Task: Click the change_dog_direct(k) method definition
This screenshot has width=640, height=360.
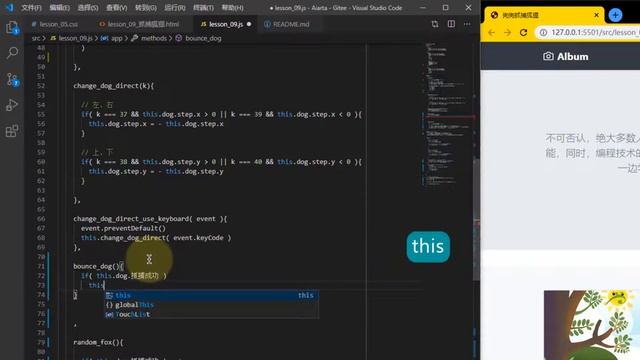Action: click(113, 86)
